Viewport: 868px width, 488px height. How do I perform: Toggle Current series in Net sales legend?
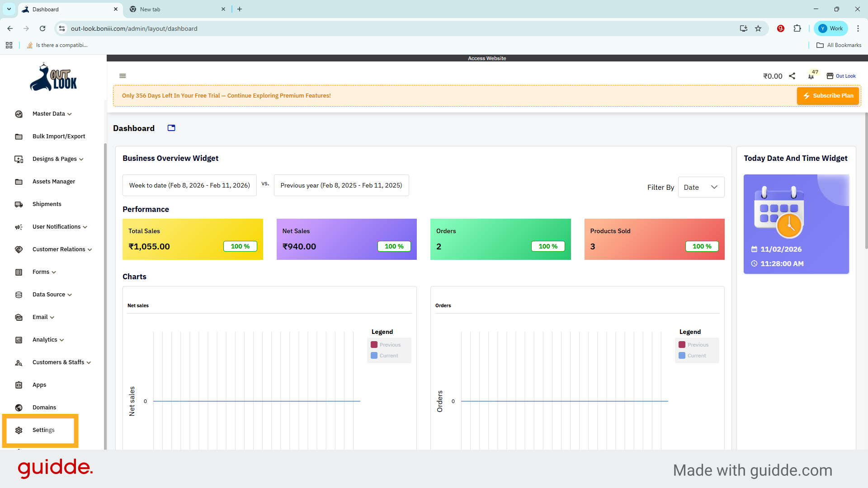point(384,356)
